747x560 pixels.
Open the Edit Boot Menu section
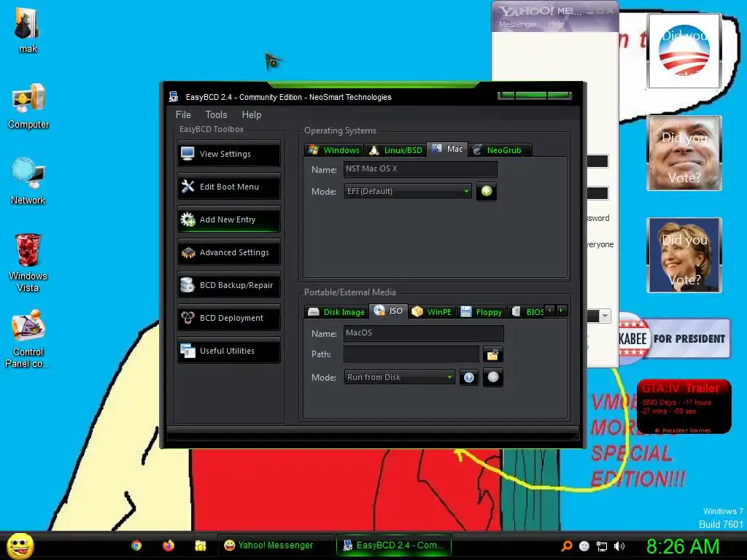coord(229,187)
